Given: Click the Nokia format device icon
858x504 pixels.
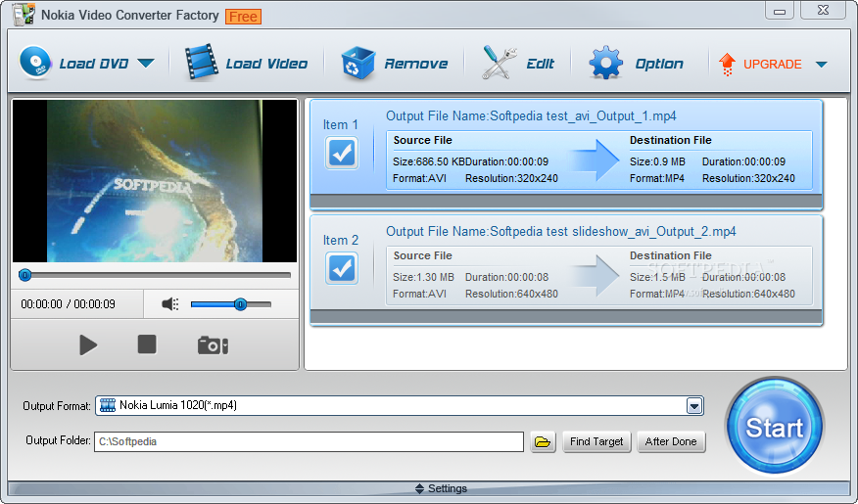Looking at the screenshot, I should tap(108, 405).
